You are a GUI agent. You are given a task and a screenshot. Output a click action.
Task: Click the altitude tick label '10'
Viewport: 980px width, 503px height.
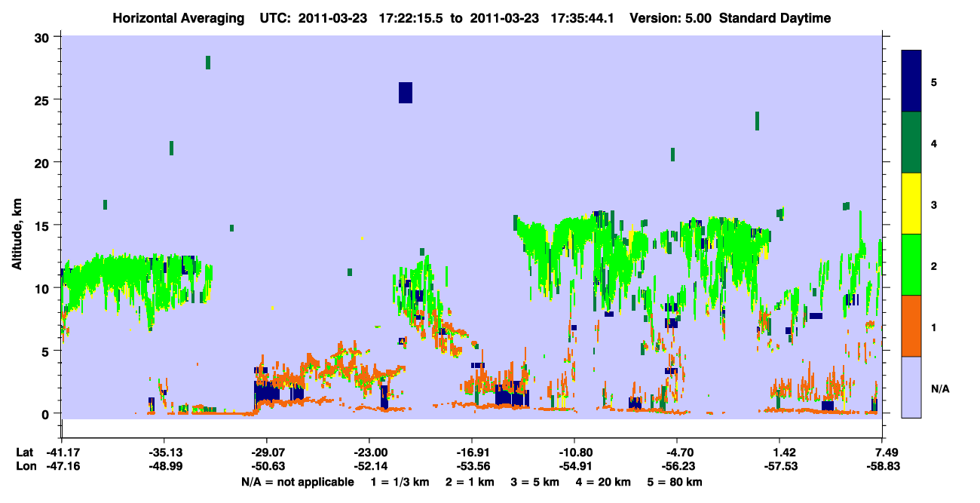tap(44, 288)
